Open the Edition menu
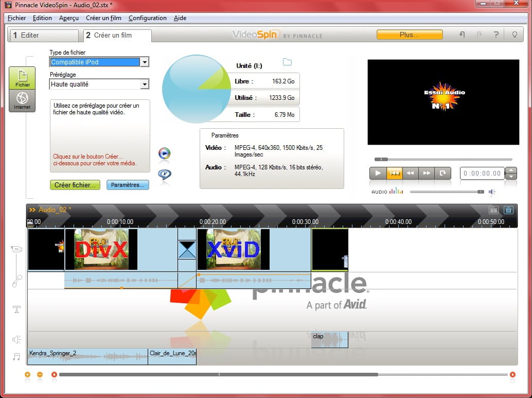 42,18
